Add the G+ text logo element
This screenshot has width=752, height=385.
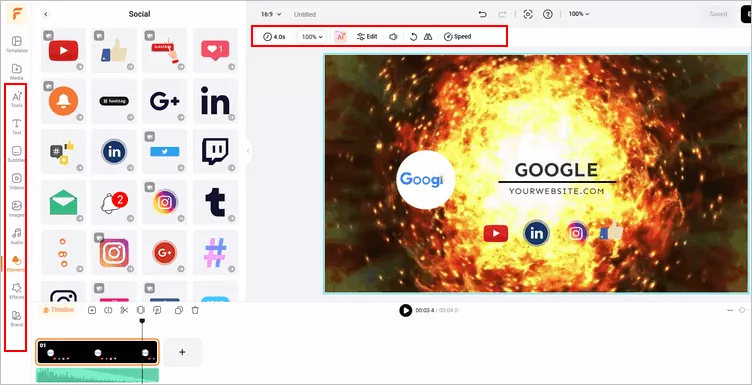pyautogui.click(x=164, y=101)
